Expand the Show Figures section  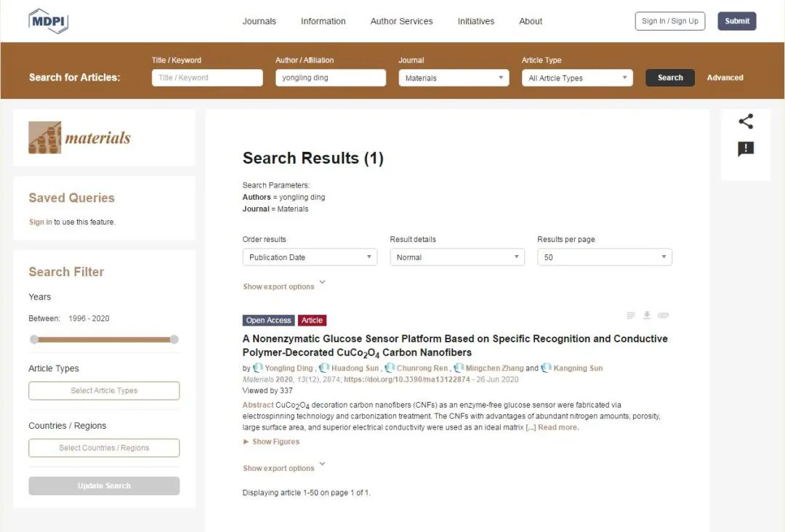click(271, 442)
